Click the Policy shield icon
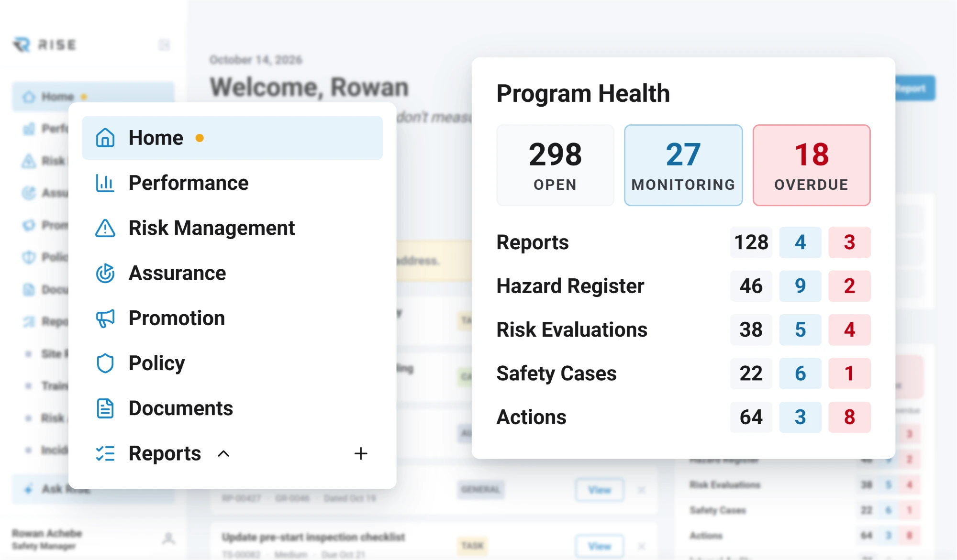Image resolution: width=957 pixels, height=560 pixels. tap(105, 363)
